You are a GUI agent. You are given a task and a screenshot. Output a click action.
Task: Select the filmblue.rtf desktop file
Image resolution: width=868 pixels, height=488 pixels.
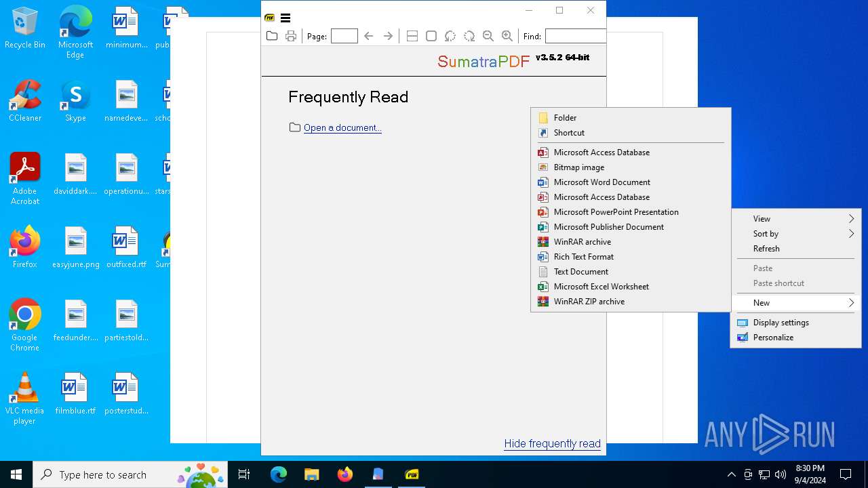pos(75,393)
